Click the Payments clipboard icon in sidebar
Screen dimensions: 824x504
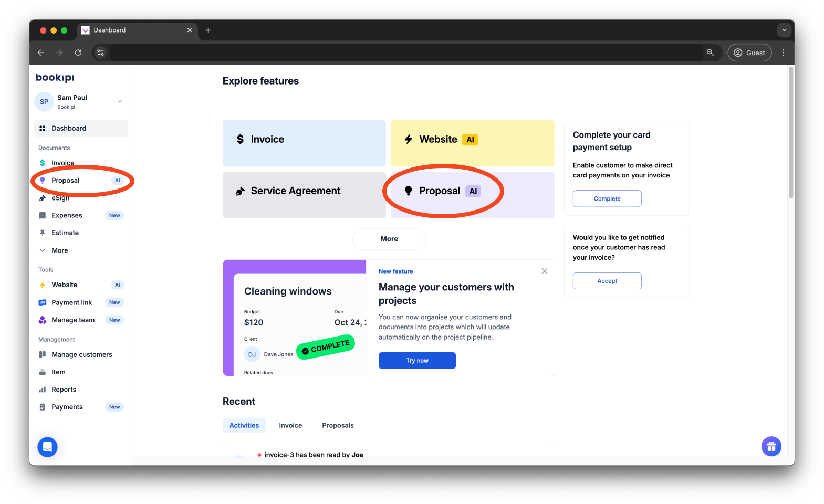(x=43, y=407)
